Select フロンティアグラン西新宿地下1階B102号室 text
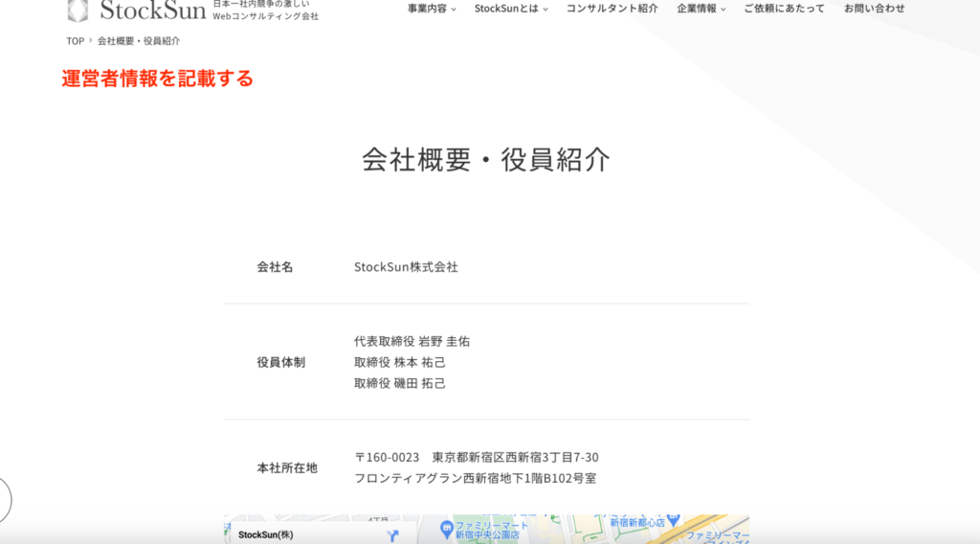This screenshot has height=544, width=980. (475, 478)
